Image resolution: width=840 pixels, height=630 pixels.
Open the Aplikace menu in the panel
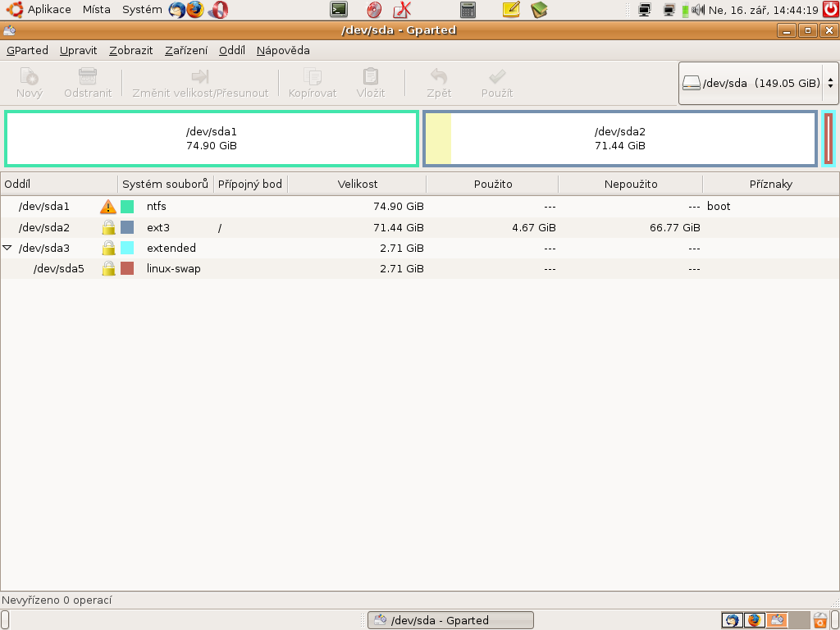click(49, 10)
